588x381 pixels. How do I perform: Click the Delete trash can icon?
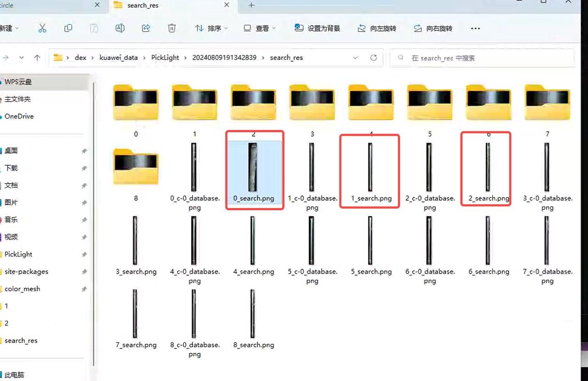point(172,28)
